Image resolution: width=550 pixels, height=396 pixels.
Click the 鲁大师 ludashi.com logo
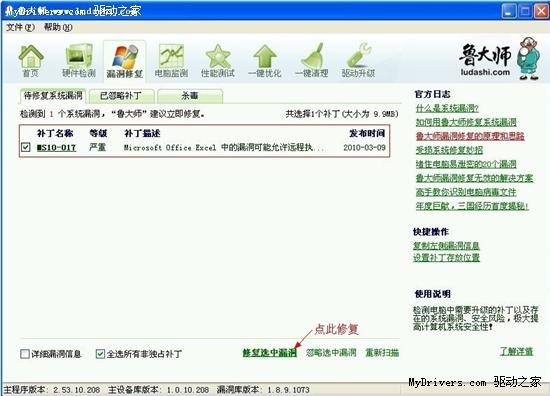click(x=499, y=58)
